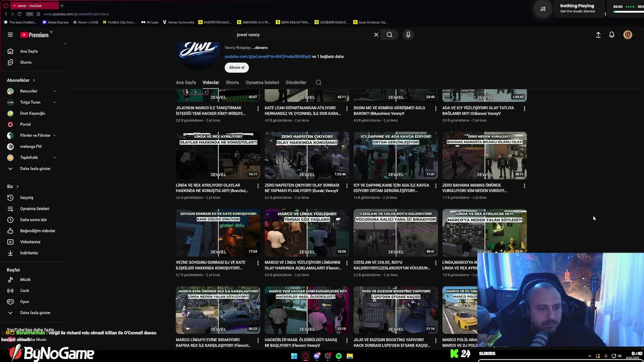Open options menu for KATE LEAN video
Screen dimensions: 644x362
(x=347, y=109)
